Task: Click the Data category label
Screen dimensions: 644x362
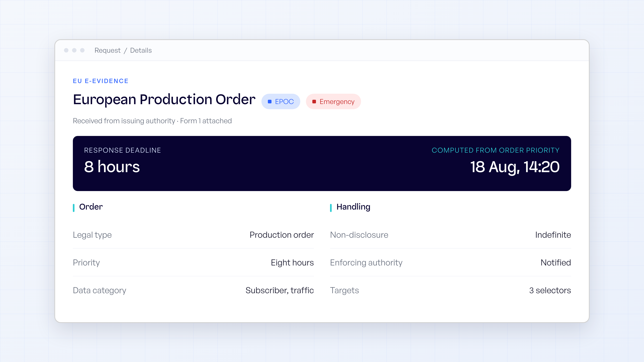Action: [x=99, y=290]
